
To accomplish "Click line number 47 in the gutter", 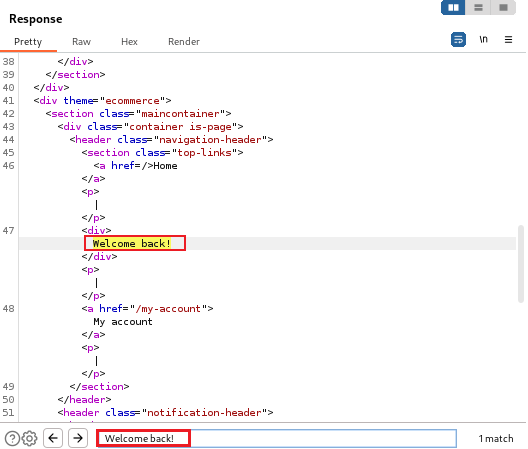I will click(x=8, y=231).
